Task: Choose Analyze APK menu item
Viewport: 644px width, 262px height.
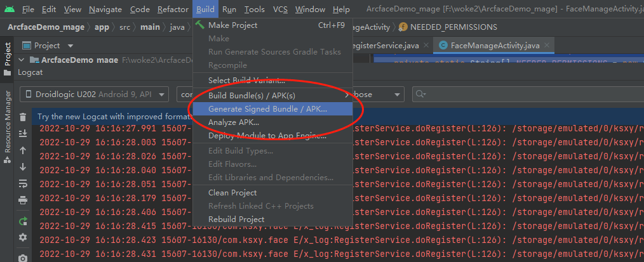Action: (272, 122)
